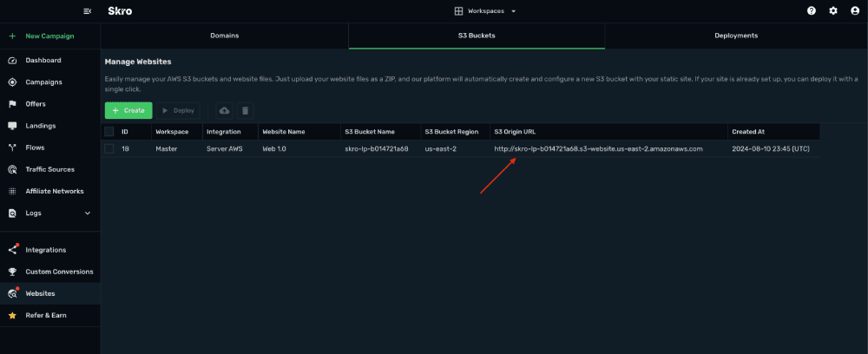The width and height of the screenshot is (868, 354).
Task: Open Offers in the sidebar
Action: (36, 104)
